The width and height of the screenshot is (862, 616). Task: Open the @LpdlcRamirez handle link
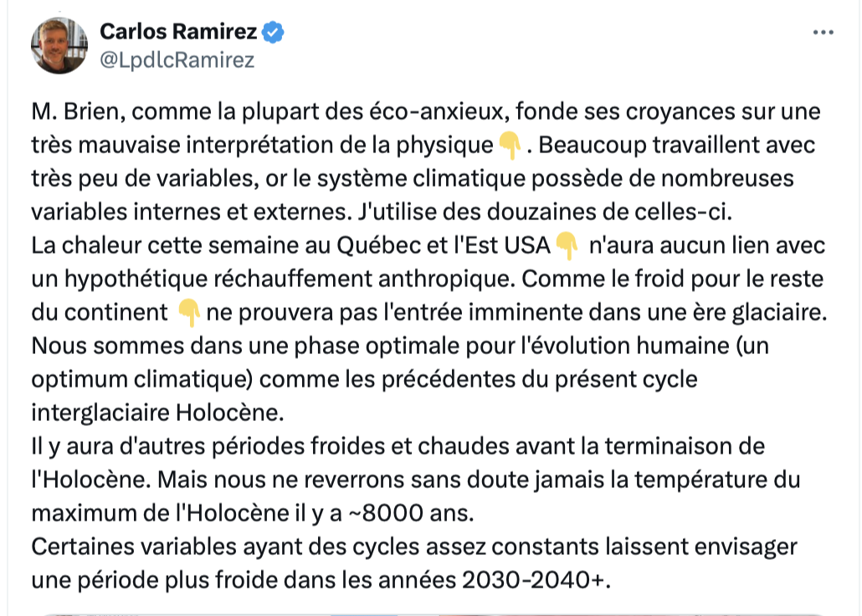[177, 60]
